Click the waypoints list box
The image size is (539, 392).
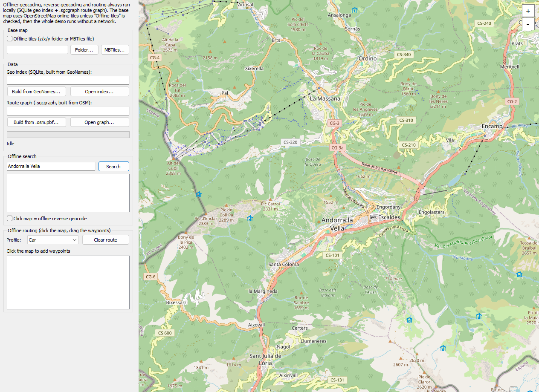pos(68,282)
